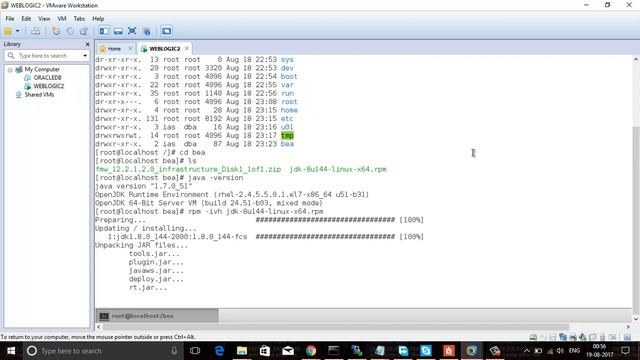The image size is (640, 360).
Task: Click the hard disk device status icon
Action: [x=533, y=337]
